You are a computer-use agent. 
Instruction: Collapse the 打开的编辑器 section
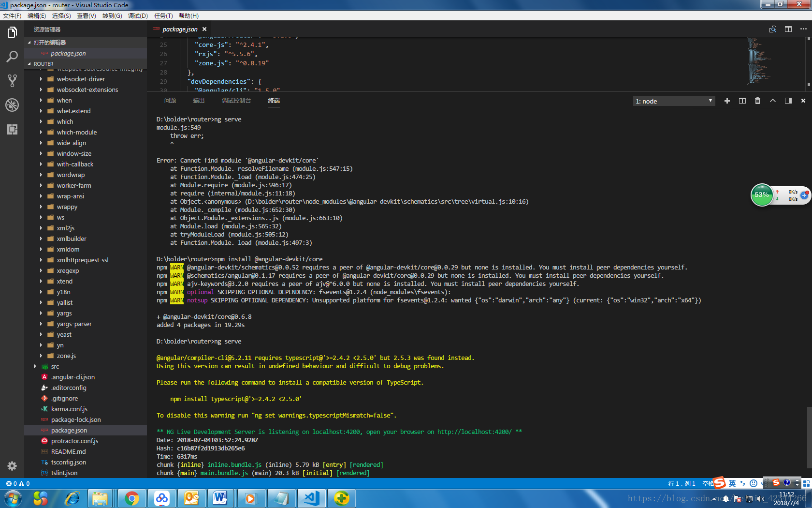pyautogui.click(x=86, y=43)
